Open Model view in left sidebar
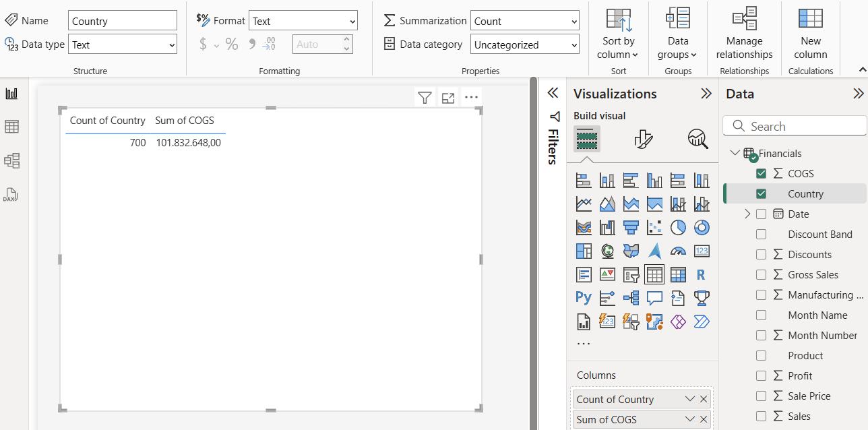The image size is (868, 430). [11, 160]
